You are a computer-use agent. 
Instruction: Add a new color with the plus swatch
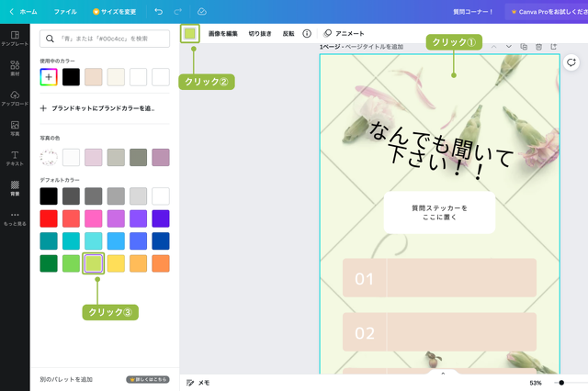tap(49, 77)
